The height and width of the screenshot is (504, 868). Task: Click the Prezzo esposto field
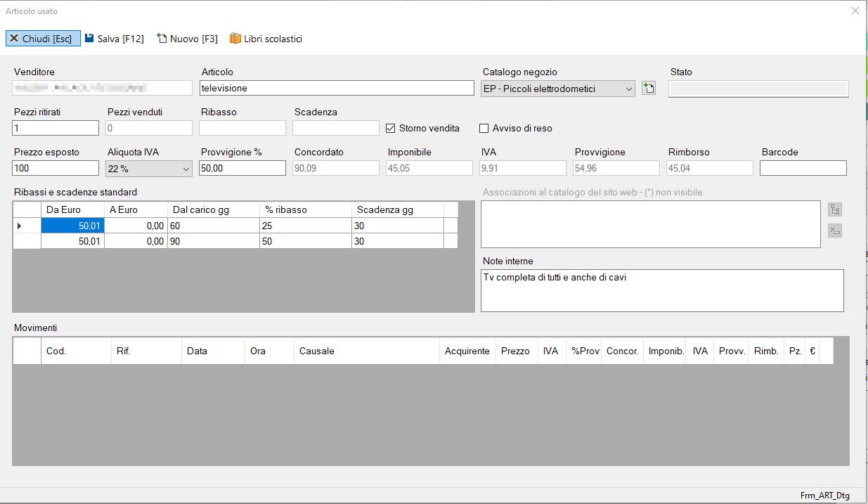pos(56,168)
